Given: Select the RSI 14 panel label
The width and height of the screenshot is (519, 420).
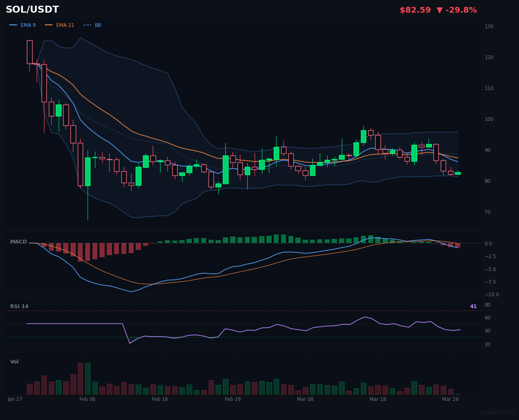Looking at the screenshot, I should click(19, 306).
